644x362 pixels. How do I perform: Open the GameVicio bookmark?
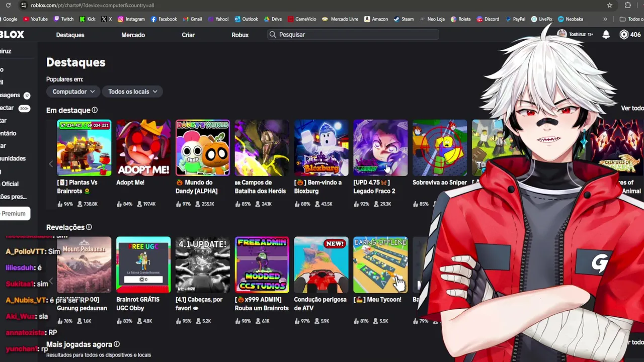click(302, 19)
